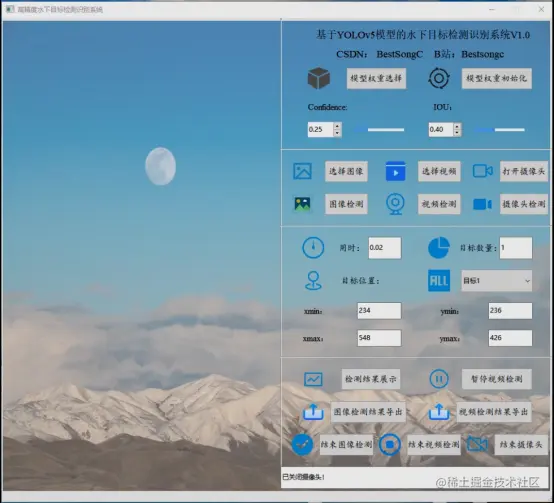Image resolution: width=554 pixels, height=503 pixels.
Task: Choose a video with the 选择视频 button
Action: [x=439, y=171]
